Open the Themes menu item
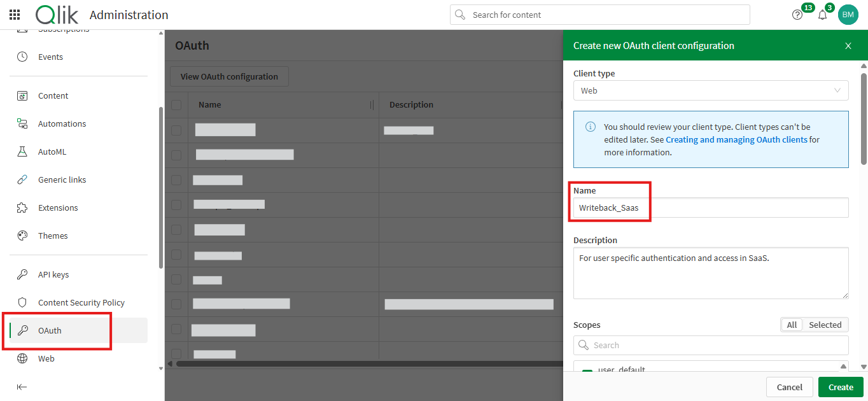Image resolution: width=868 pixels, height=401 pixels. (53, 236)
